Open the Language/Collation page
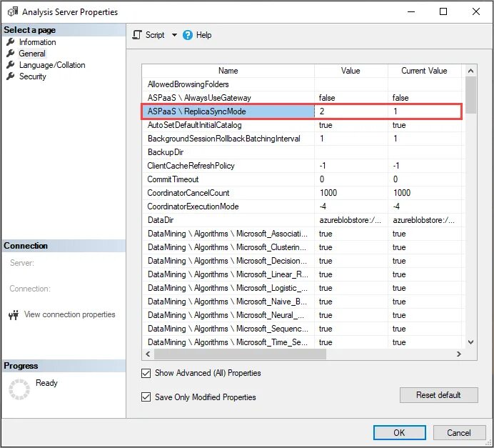 [52, 65]
